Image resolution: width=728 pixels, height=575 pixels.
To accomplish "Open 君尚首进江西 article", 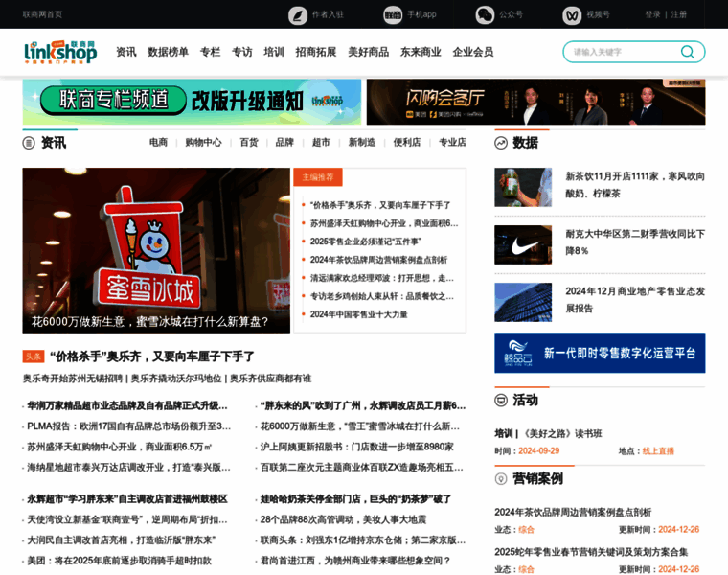I will [355, 560].
